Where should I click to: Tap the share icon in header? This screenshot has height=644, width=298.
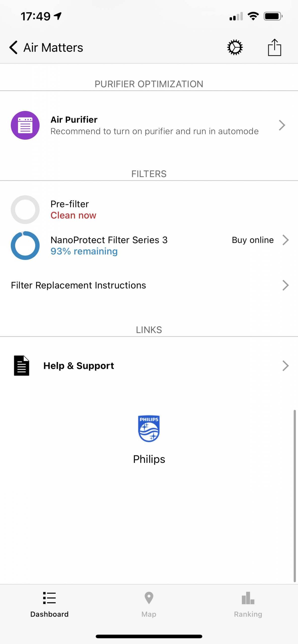click(x=274, y=47)
